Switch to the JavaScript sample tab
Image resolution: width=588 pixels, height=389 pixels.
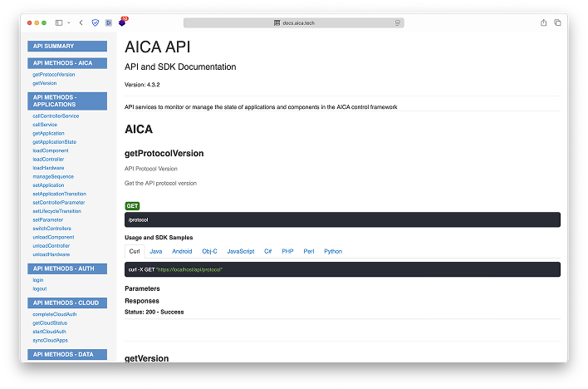click(x=241, y=252)
